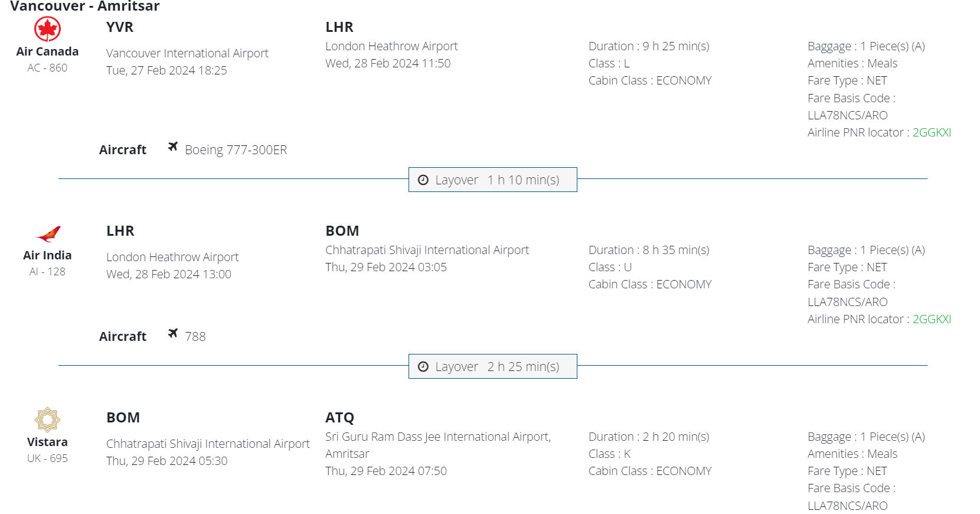Click the Boeing 777-300ER aircraft text
980x514 pixels.
[x=236, y=150]
